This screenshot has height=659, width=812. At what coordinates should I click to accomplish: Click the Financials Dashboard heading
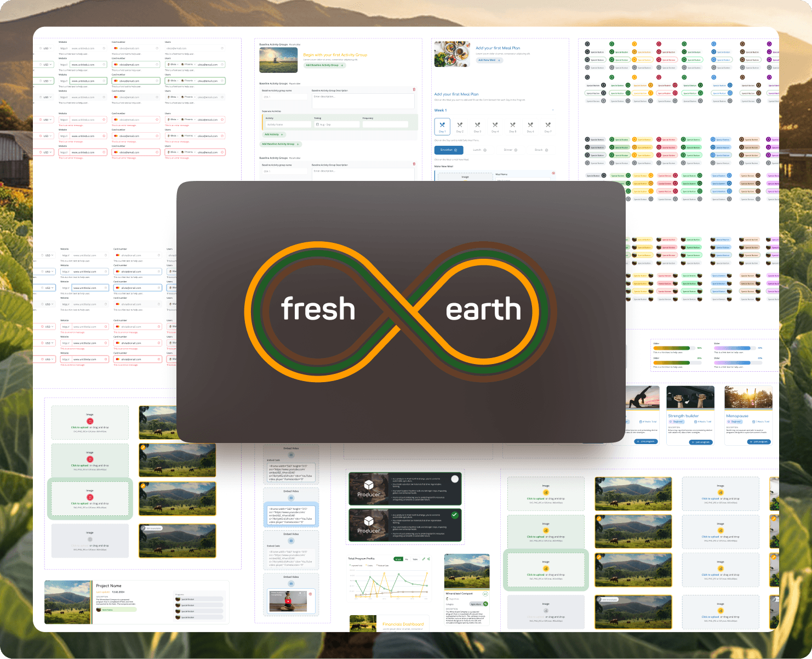(403, 624)
